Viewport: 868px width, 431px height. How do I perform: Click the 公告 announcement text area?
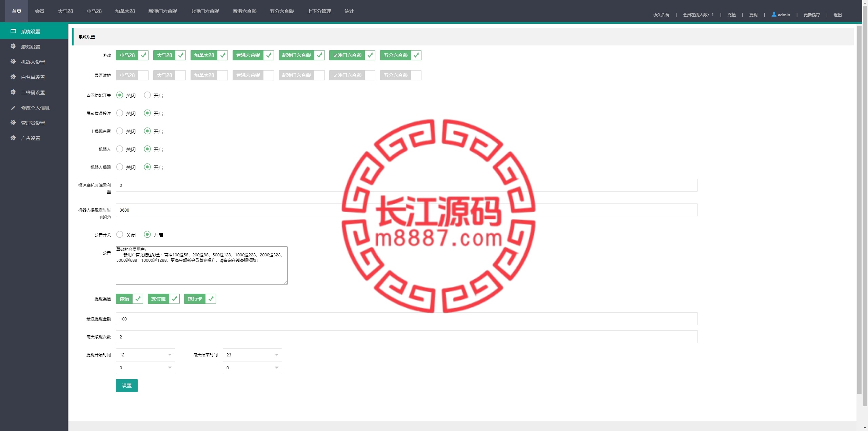(x=202, y=266)
